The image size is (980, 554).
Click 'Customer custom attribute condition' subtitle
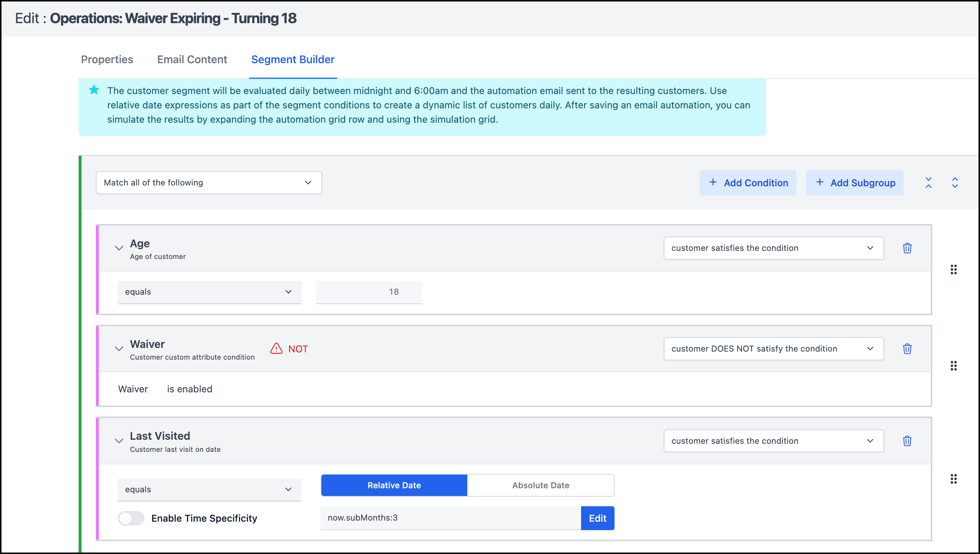coord(192,357)
